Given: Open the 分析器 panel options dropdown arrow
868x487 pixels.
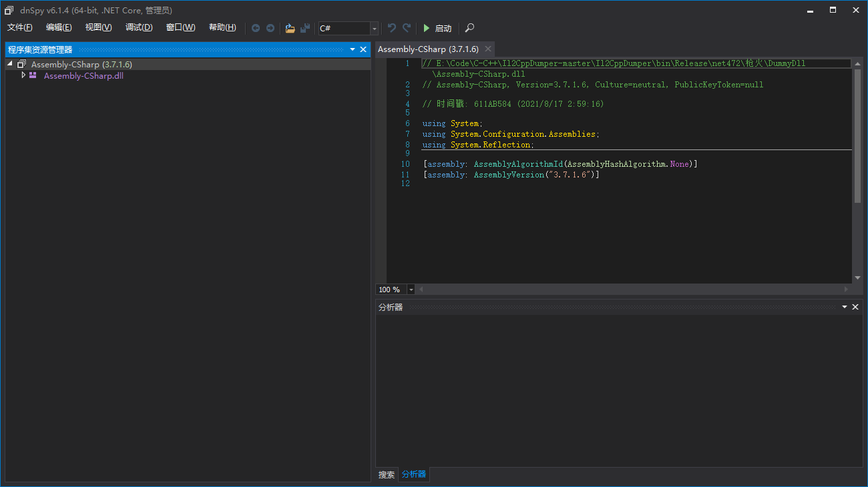Looking at the screenshot, I should tap(845, 307).
